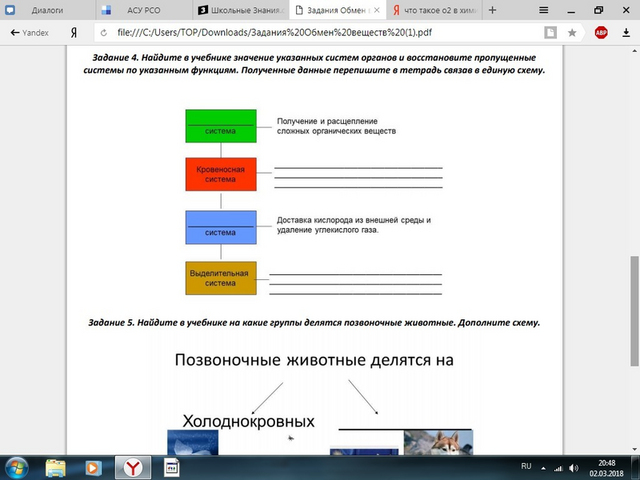Click the word Холоднокровных
Image resolution: width=640 pixels, height=480 pixels.
tap(249, 421)
